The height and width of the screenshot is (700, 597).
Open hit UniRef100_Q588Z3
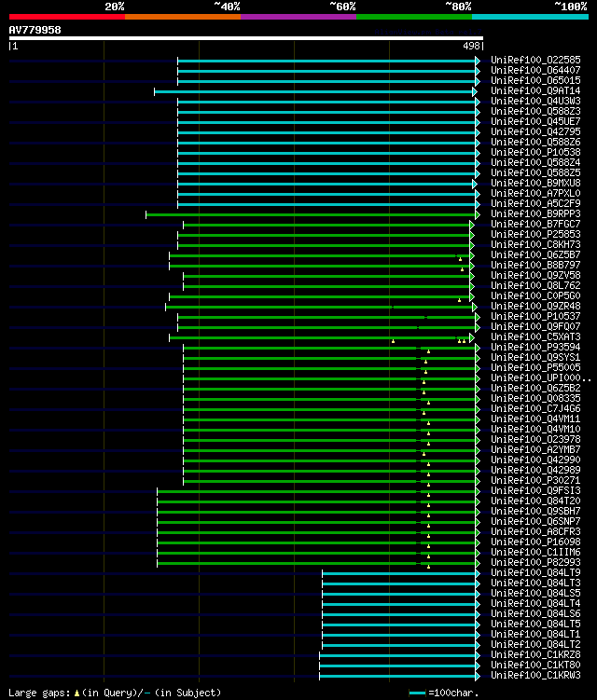pos(535,111)
